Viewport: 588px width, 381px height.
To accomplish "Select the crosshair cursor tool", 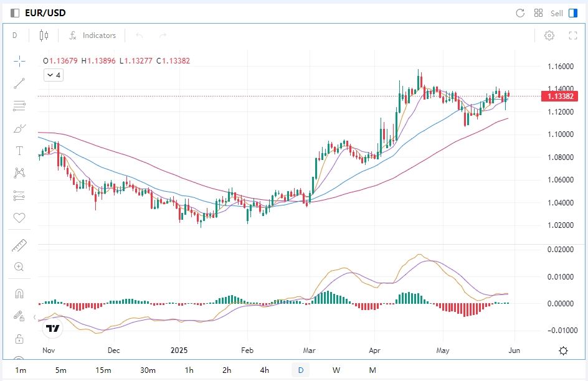I will [19, 60].
